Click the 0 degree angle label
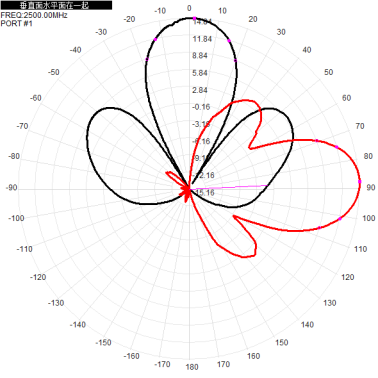This screenshot has height=378, width=378. (x=189, y=8)
